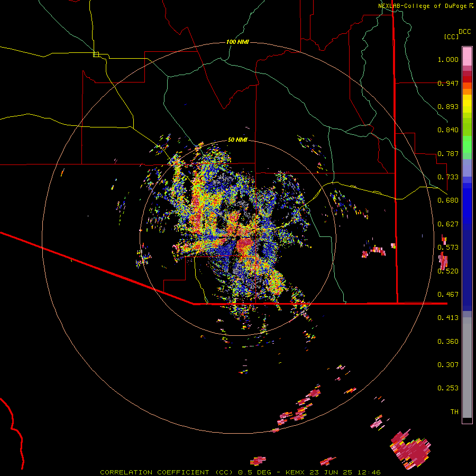Click the 23 JUN 25 date text
Image resolution: width=476 pixels, height=476 pixels.
[331, 472]
